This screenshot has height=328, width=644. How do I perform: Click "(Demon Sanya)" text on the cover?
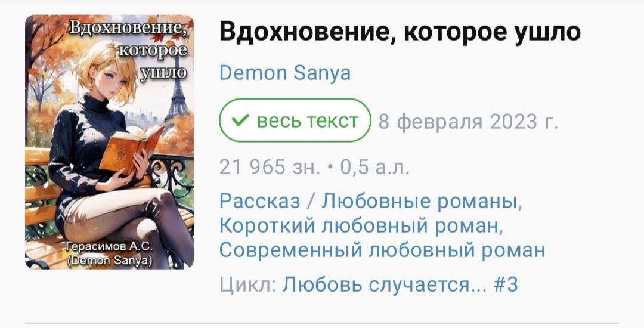[109, 261]
